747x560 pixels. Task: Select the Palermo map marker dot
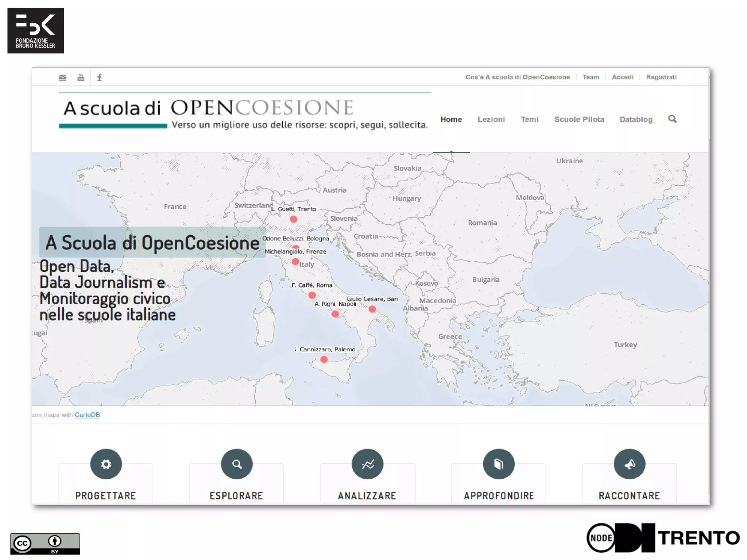(x=324, y=360)
